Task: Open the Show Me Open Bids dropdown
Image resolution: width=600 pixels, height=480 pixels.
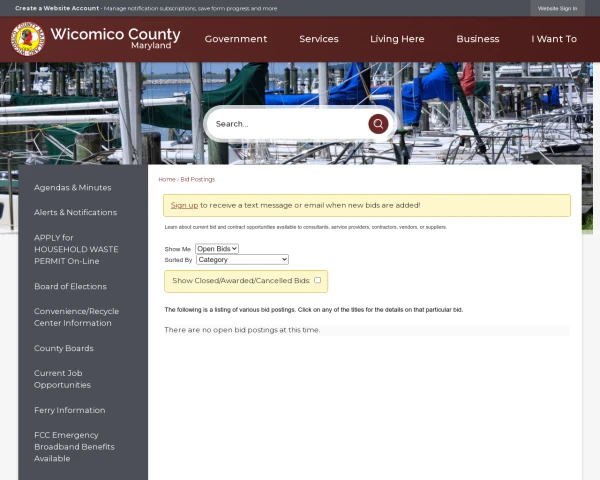Action: pyautogui.click(x=217, y=249)
